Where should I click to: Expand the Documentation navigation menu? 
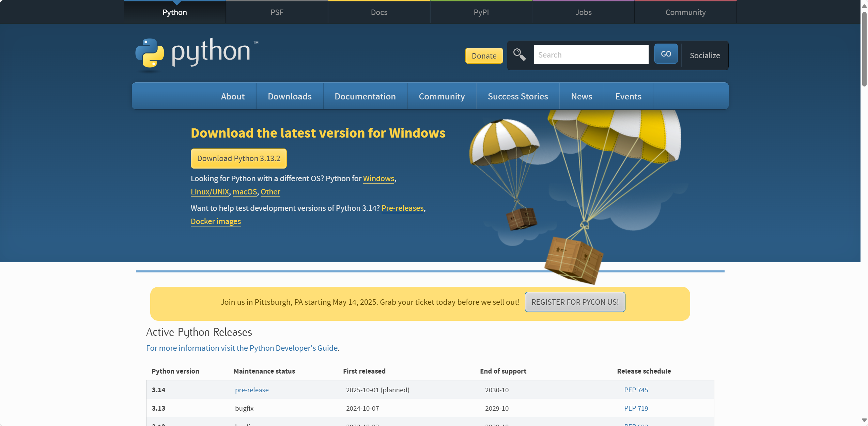click(x=365, y=96)
